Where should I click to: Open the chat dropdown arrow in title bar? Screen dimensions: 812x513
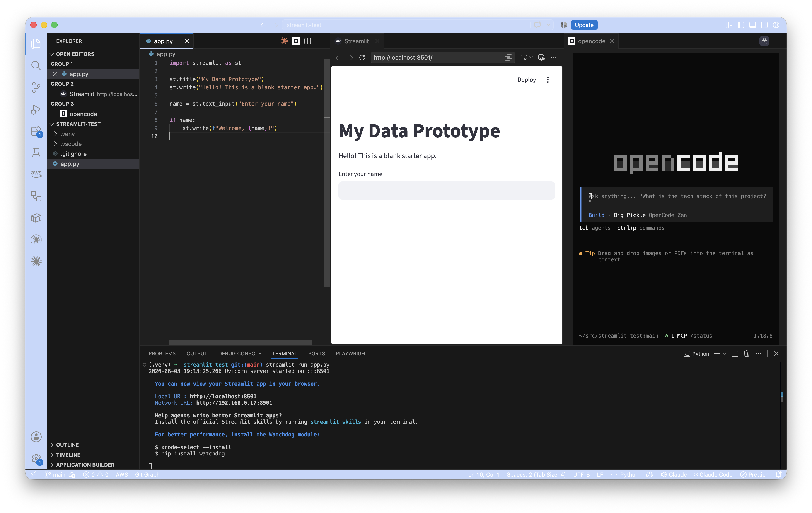(548, 25)
